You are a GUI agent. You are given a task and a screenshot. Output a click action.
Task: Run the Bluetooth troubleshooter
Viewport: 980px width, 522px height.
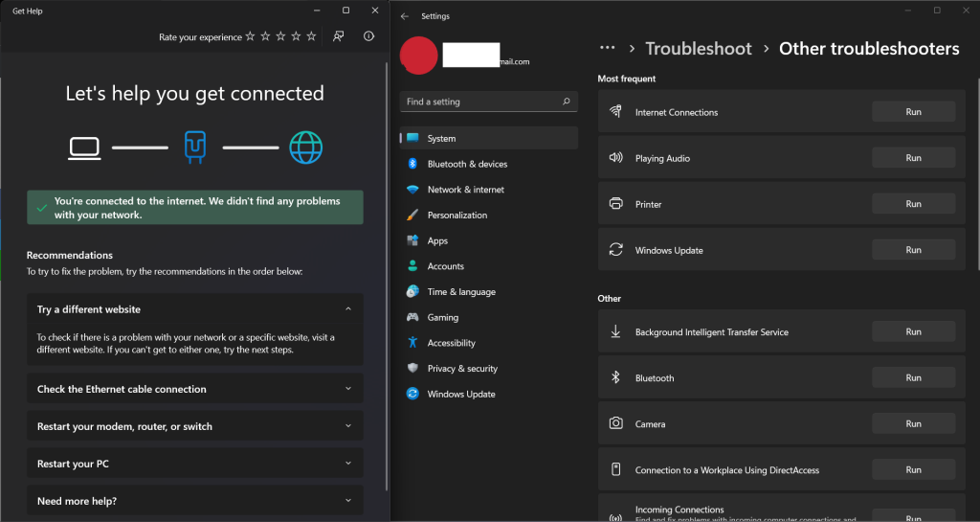point(913,377)
